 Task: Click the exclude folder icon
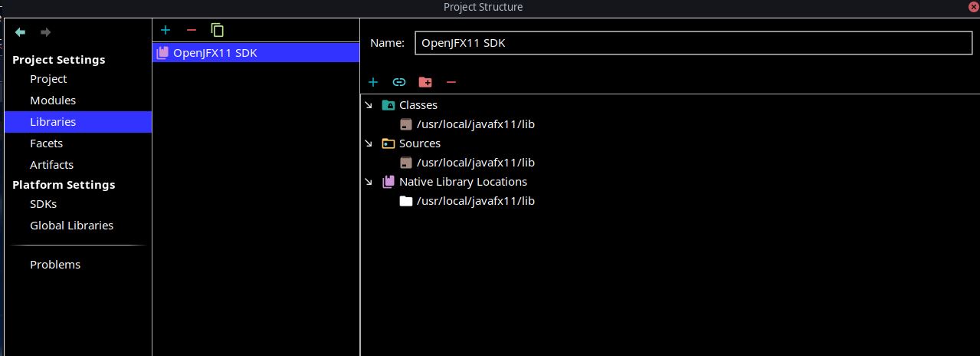[x=424, y=82]
